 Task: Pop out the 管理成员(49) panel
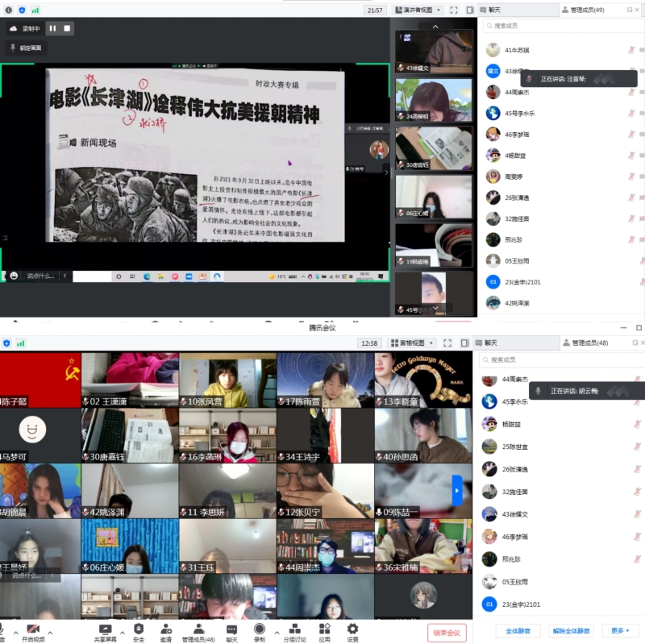630,10
